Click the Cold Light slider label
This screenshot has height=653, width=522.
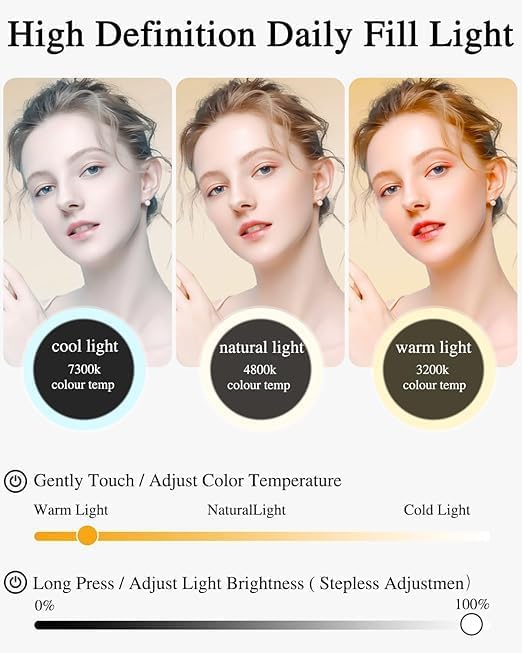click(x=437, y=510)
